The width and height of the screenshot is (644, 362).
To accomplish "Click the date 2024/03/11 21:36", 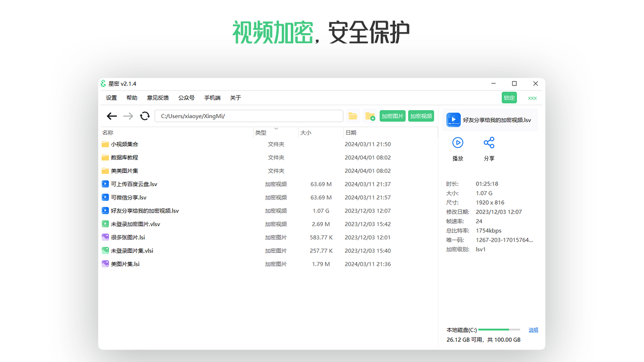I will [x=368, y=264].
